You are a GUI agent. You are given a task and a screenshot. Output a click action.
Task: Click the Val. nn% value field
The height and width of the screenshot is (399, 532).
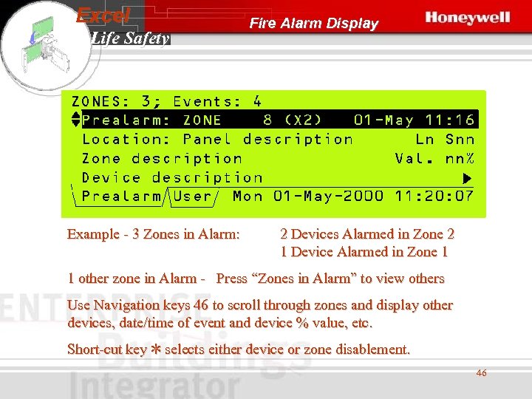coord(434,158)
